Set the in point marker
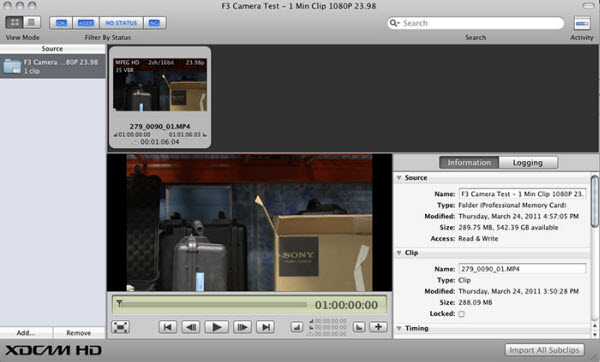600x362 pixels. pyautogui.click(x=297, y=327)
